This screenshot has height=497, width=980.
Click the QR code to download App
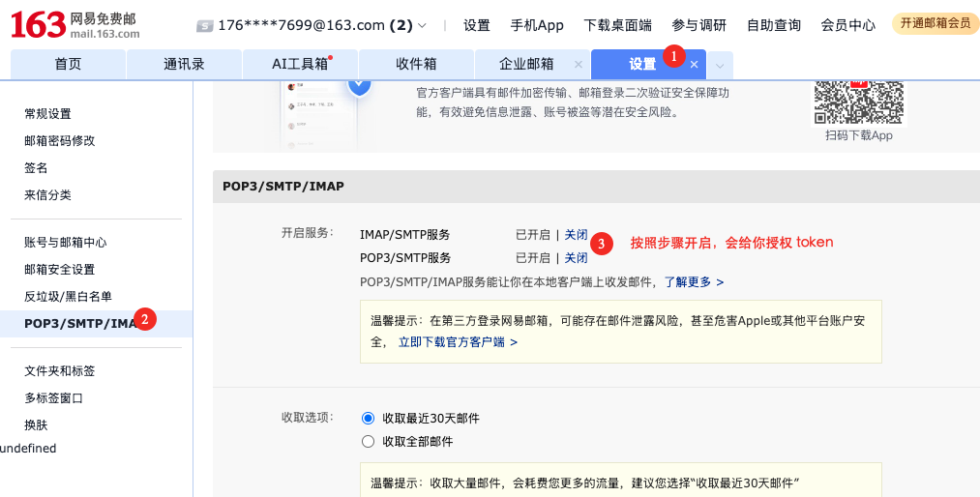point(858,102)
